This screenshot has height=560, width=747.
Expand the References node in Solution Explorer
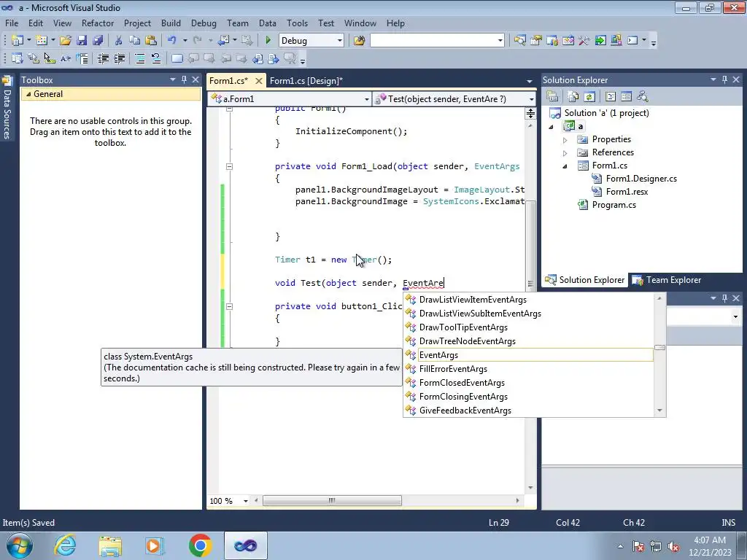pos(565,153)
